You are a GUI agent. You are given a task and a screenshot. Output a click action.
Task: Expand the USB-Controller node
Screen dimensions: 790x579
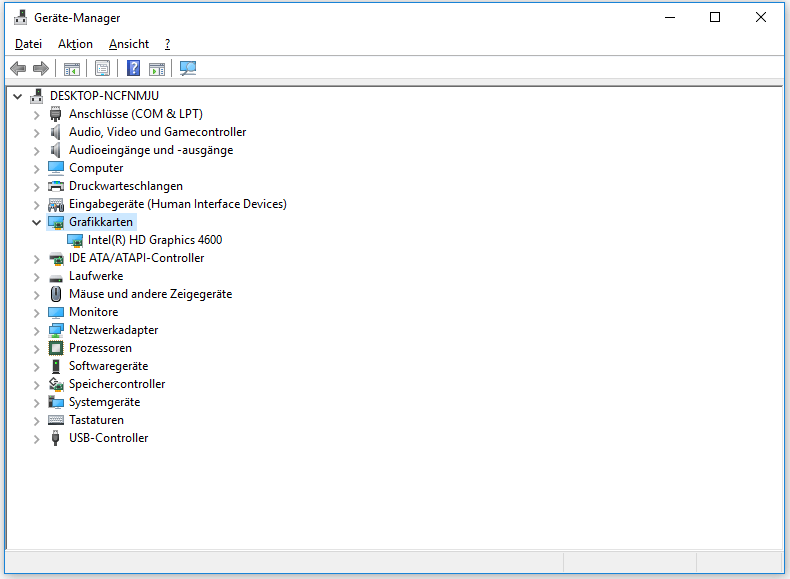click(36, 439)
